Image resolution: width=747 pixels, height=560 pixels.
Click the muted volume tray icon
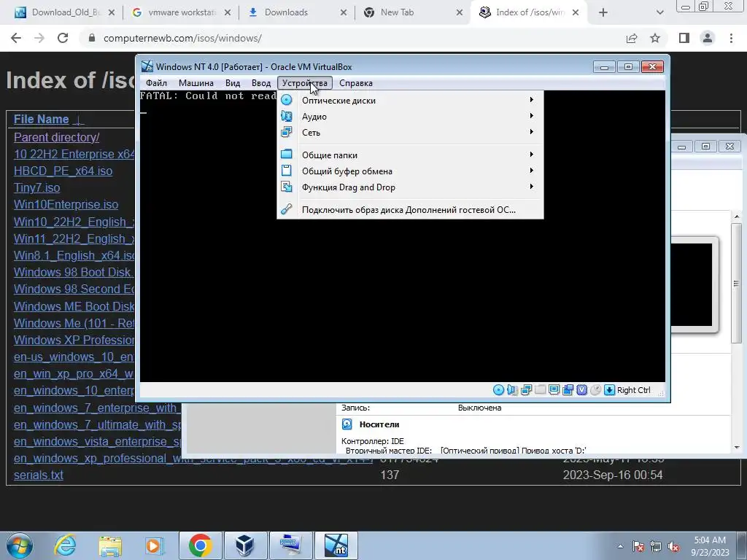pos(673,546)
